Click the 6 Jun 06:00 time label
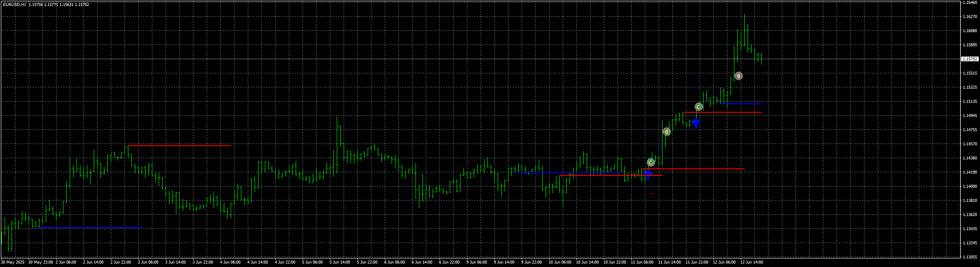Viewport: 980px width, 267px height. coord(395,262)
